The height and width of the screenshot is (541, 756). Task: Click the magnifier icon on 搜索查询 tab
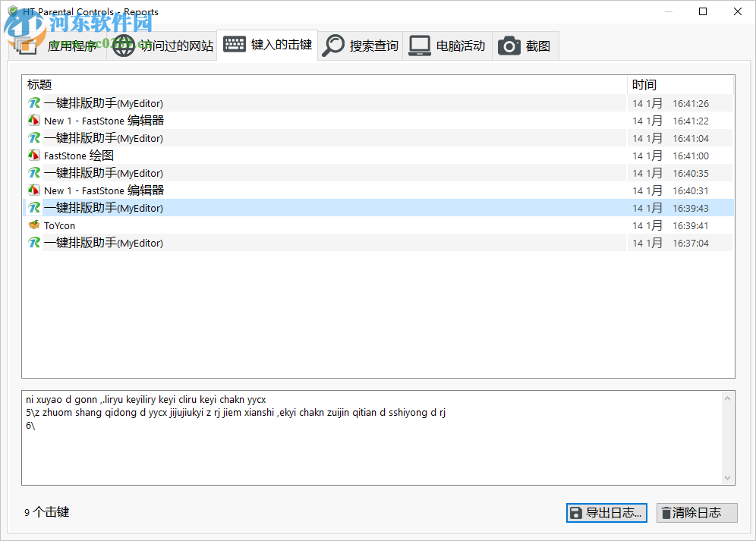pos(334,45)
